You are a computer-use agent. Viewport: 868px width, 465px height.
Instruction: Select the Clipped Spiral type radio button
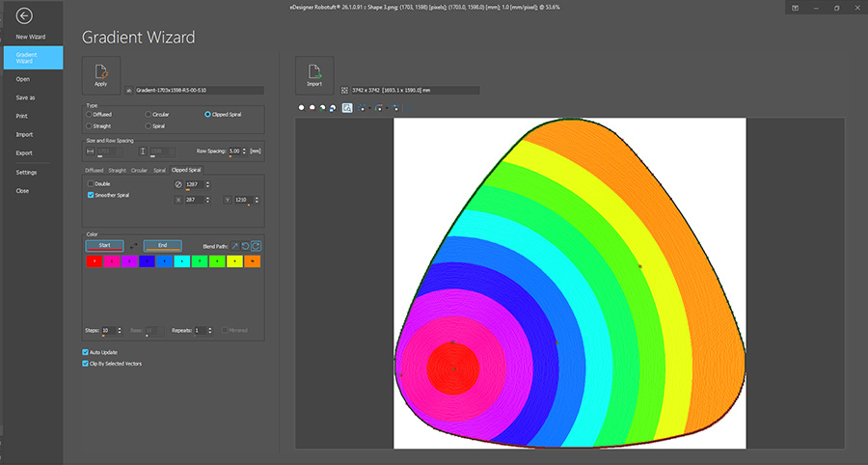click(x=207, y=115)
